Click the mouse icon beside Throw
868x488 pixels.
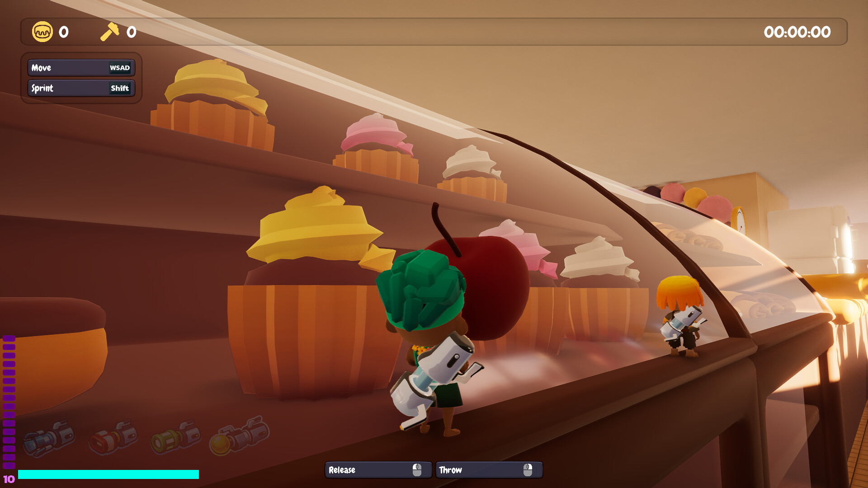point(528,470)
